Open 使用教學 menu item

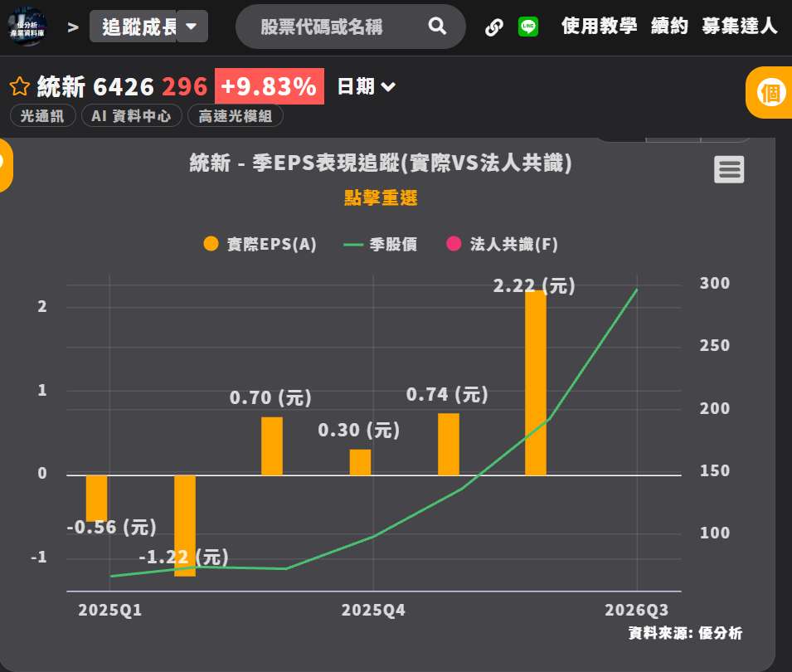coord(599,26)
